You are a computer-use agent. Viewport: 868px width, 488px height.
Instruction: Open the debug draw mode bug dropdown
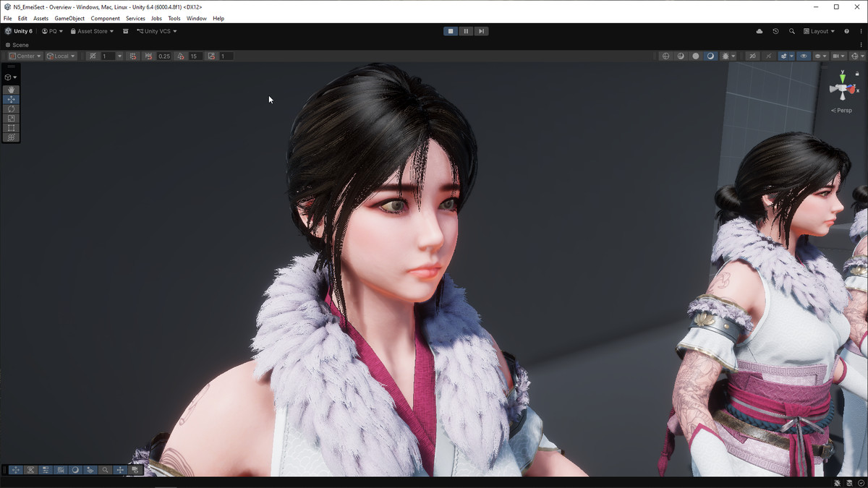[x=728, y=56]
